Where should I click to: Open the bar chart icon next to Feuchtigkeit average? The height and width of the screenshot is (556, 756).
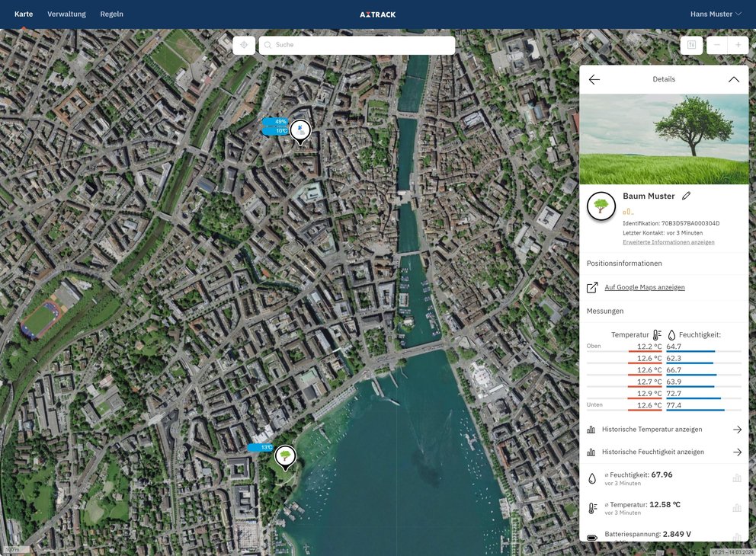pyautogui.click(x=737, y=478)
